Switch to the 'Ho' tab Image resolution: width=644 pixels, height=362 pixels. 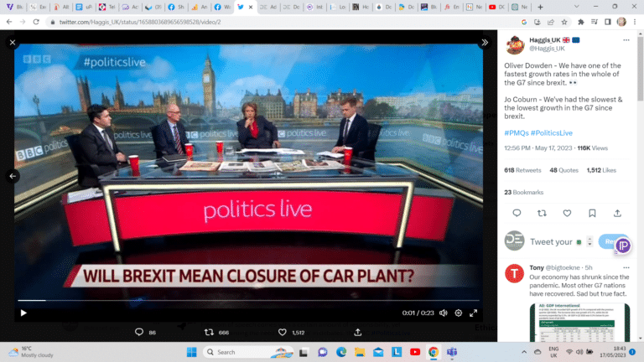tap(361, 7)
